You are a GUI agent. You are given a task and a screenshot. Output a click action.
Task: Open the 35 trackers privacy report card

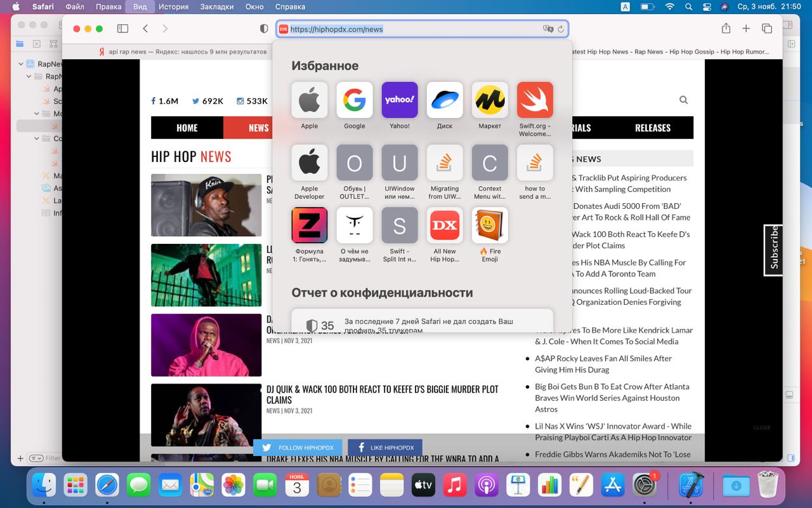click(422, 321)
